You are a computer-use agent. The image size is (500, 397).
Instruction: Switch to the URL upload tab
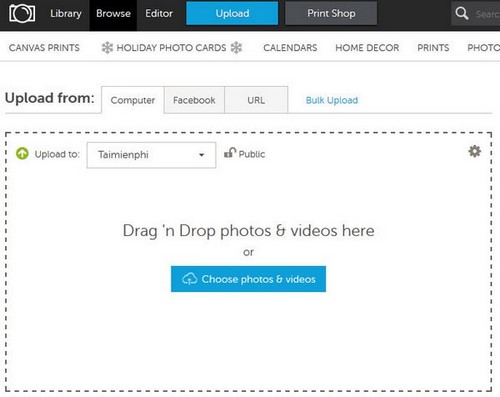256,100
